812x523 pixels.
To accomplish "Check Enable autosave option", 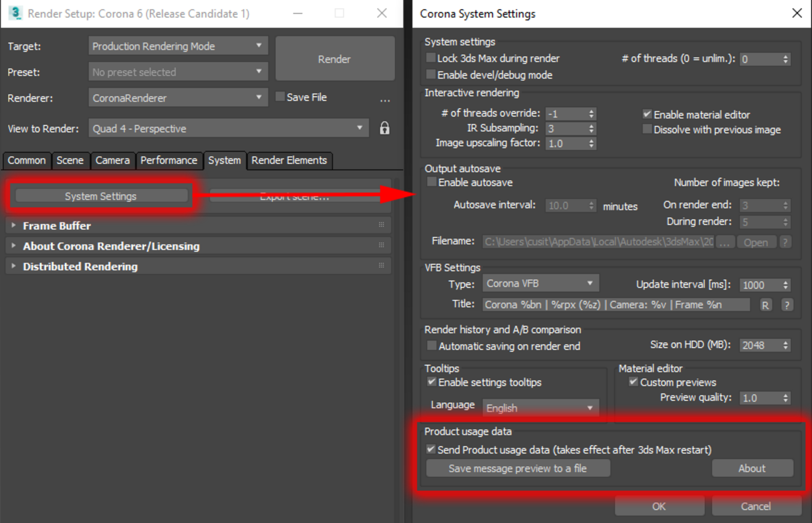I will click(431, 182).
